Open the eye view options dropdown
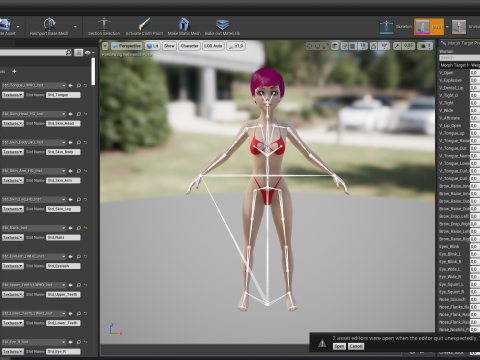The image size is (480, 360). point(89,52)
